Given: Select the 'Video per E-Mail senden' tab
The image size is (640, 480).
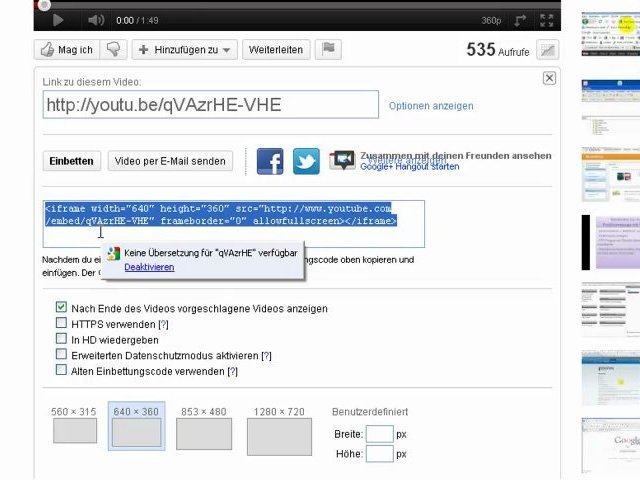Looking at the screenshot, I should [170, 161].
